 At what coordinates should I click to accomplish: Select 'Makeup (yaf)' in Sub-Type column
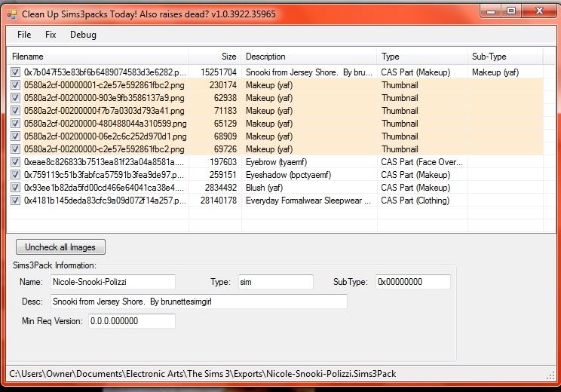[x=495, y=72]
